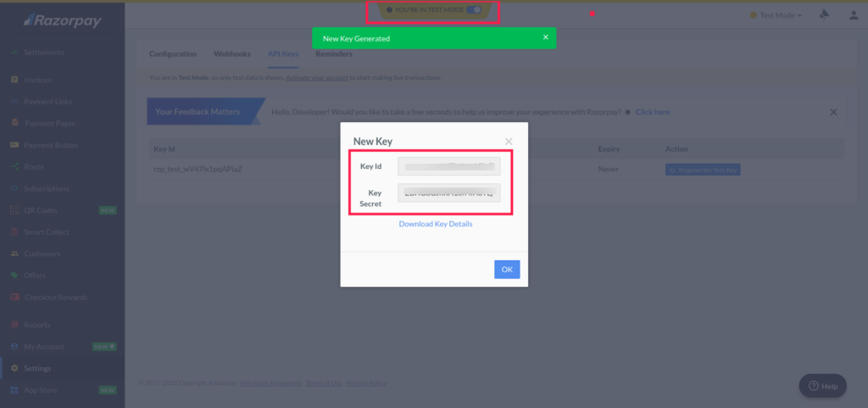Open the Offers tag icon

coord(14,276)
